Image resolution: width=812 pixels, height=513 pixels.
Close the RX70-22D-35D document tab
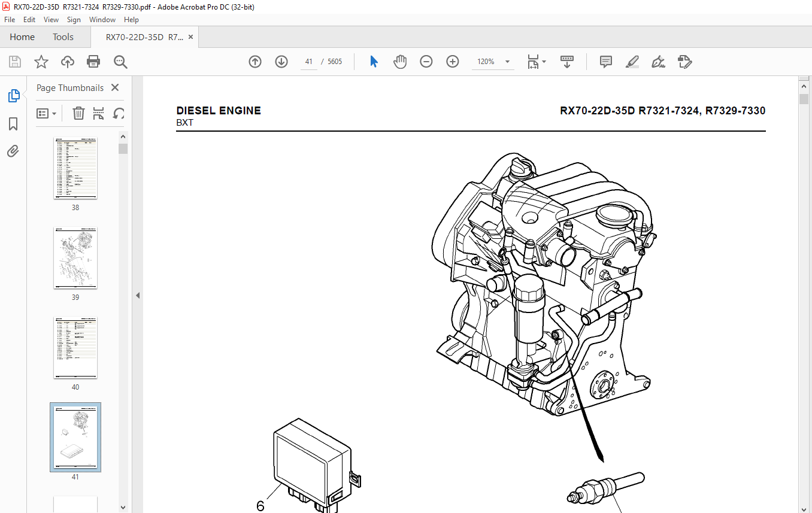tap(190, 37)
